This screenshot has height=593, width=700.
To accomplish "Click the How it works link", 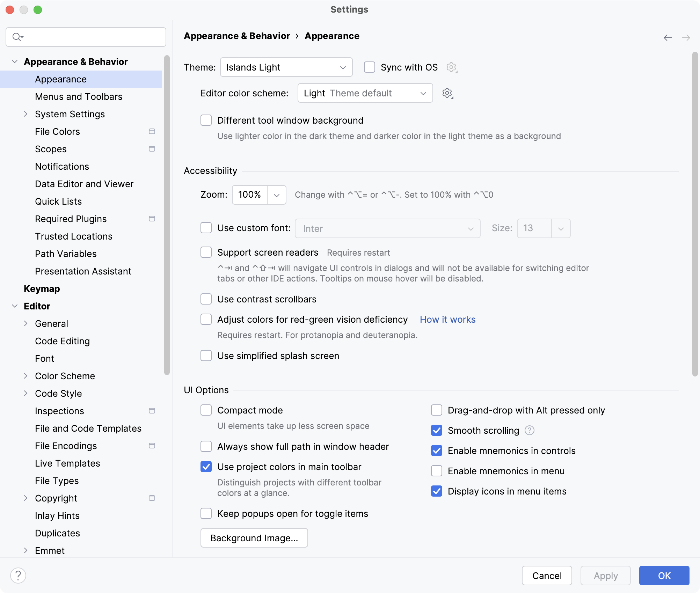I will click(447, 319).
